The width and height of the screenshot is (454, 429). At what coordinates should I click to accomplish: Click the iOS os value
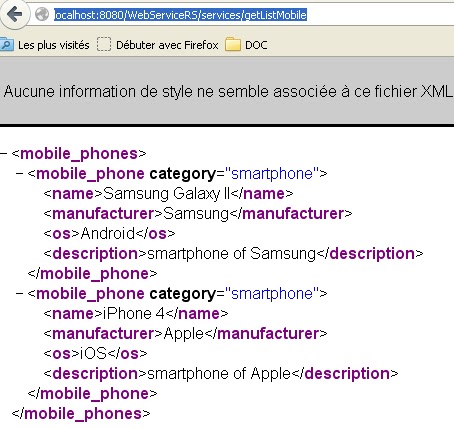[93, 354]
